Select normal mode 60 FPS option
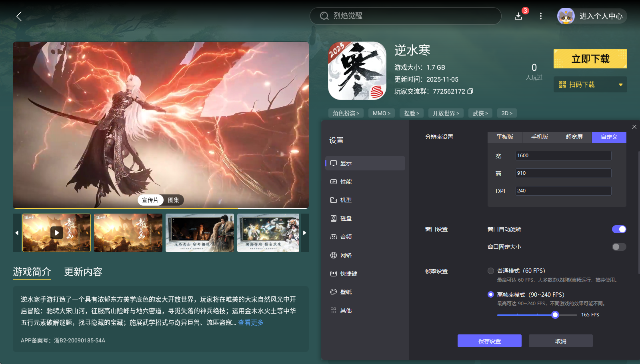The width and height of the screenshot is (640, 364). click(491, 271)
